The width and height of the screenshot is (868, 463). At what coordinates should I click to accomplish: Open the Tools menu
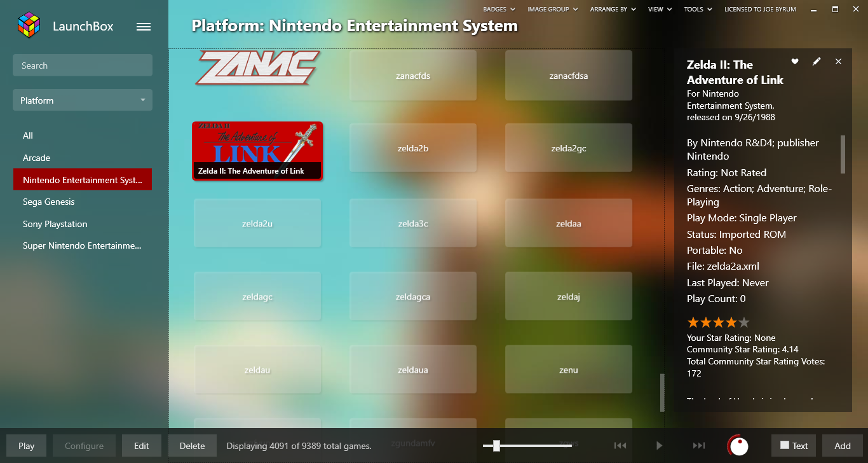point(698,10)
